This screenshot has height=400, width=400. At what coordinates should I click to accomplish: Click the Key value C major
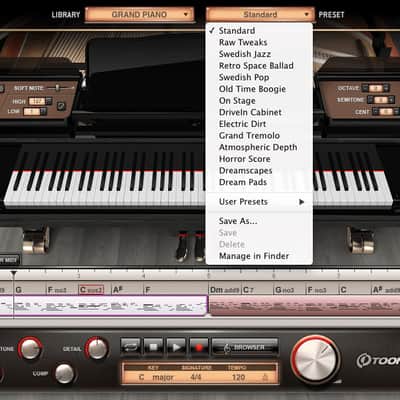156,377
